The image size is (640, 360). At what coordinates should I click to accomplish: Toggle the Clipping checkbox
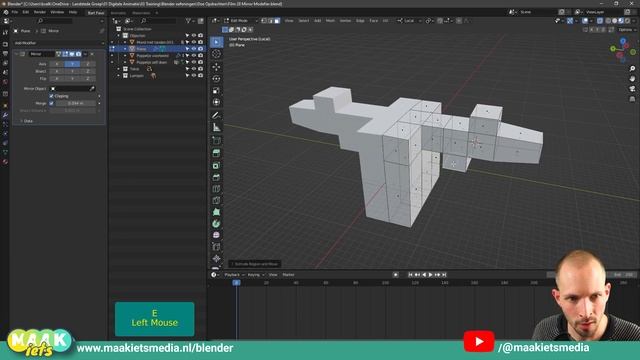(51, 96)
